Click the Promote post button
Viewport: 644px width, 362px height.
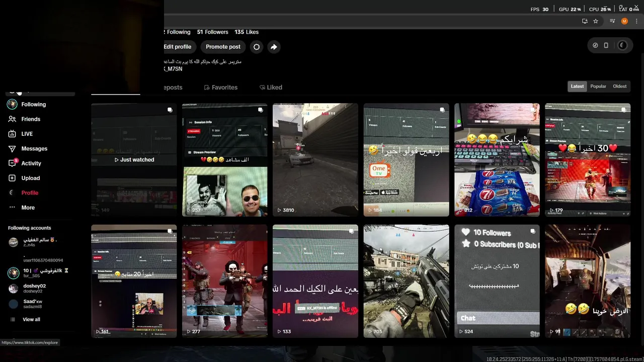pos(223,47)
